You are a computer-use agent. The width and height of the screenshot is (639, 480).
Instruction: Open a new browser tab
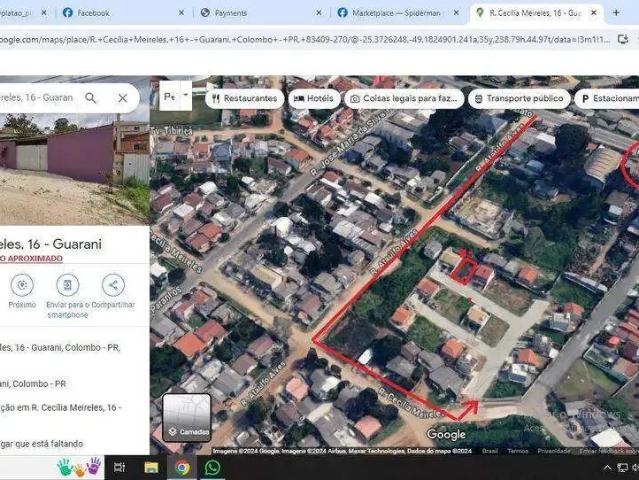pyautogui.click(x=616, y=13)
